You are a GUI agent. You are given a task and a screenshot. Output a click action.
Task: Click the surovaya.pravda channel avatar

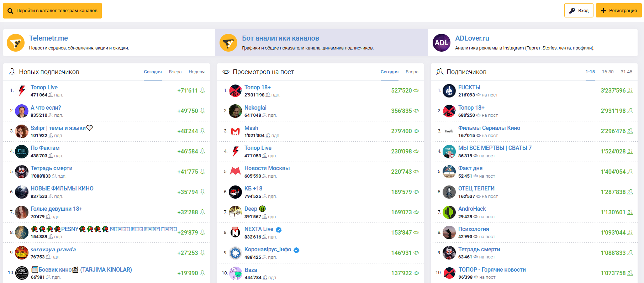point(22,253)
